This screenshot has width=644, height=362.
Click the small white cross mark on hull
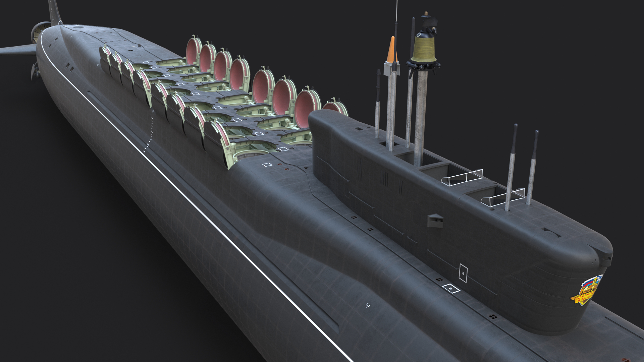368,305
